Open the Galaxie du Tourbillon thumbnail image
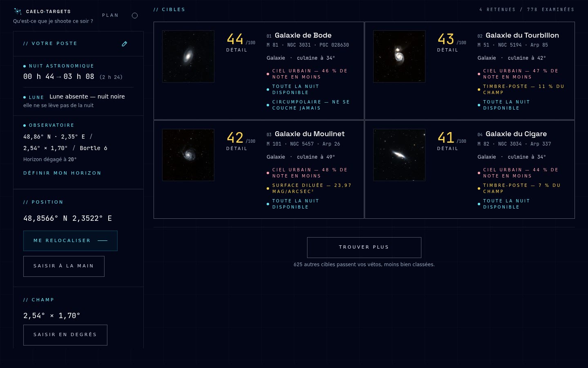588x368 pixels. 399,56
